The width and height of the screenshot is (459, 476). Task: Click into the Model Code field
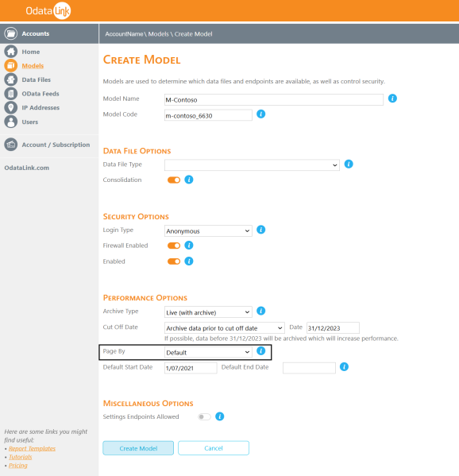point(208,115)
